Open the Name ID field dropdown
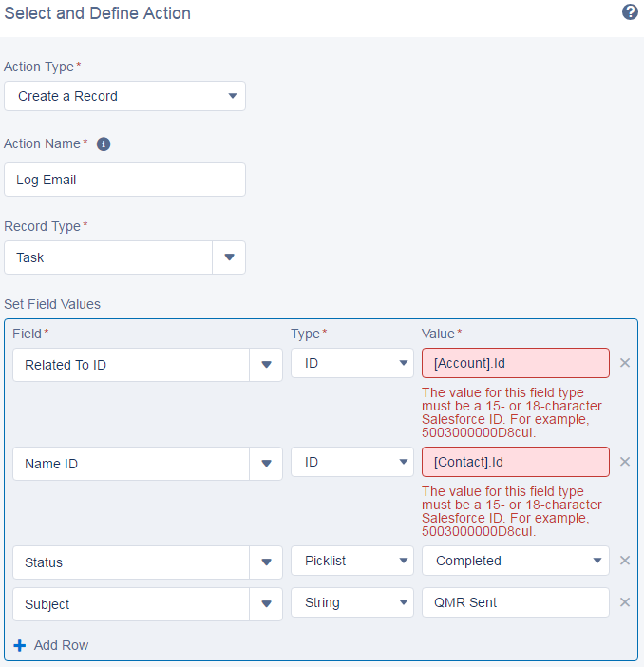 (x=266, y=464)
